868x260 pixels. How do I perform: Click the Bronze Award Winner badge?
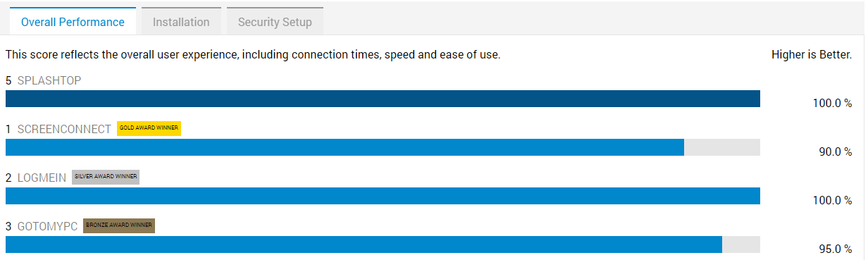tap(118, 225)
